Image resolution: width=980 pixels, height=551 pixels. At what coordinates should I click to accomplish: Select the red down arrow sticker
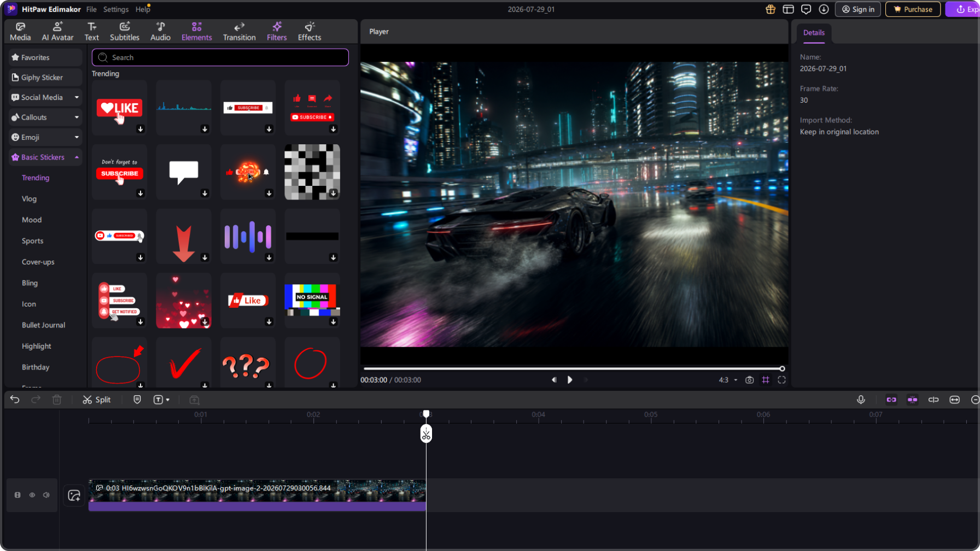(x=184, y=236)
